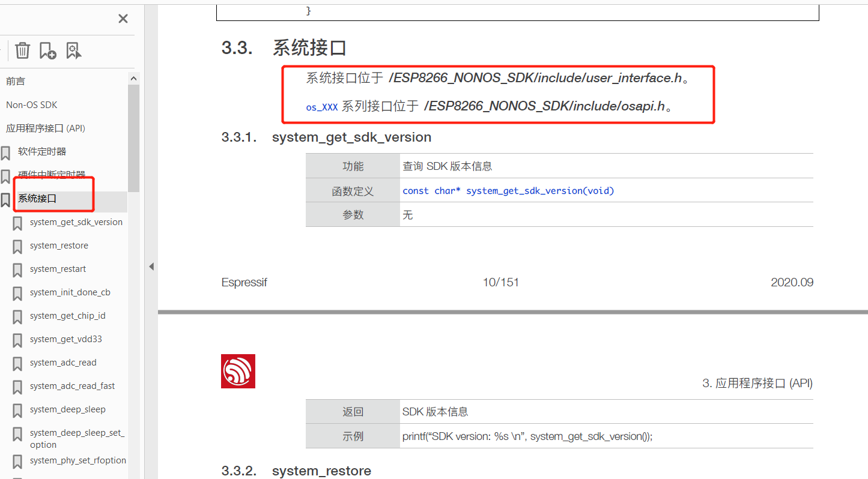Viewport: 868px width, 479px height.
Task: Close the bookmarks panel with X
Action: 123,19
